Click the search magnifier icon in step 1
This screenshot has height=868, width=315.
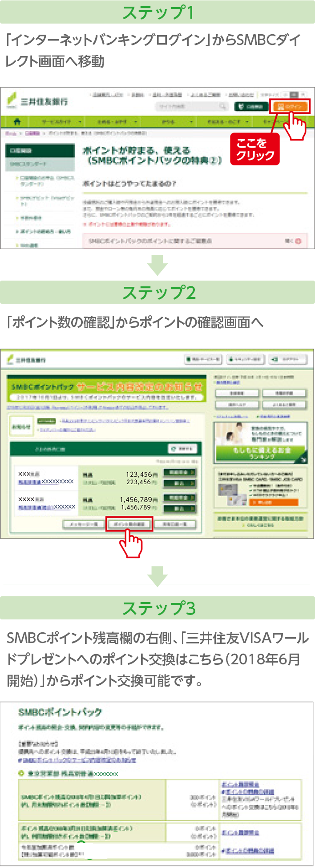[x=222, y=107]
